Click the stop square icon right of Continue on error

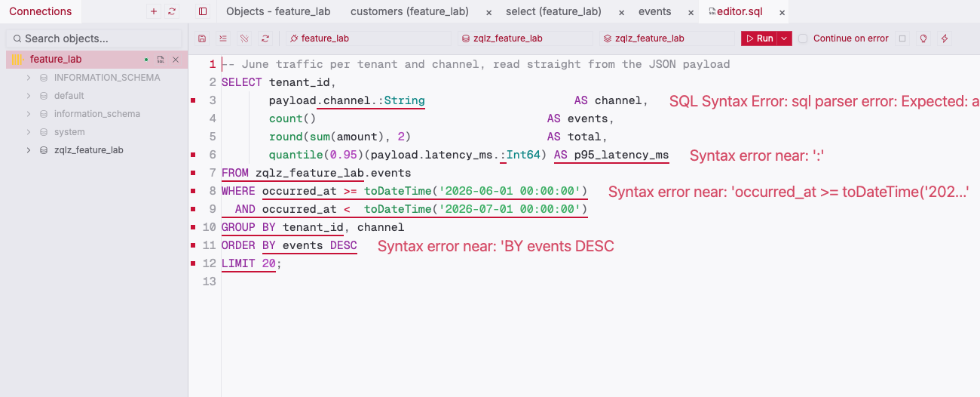tap(902, 38)
